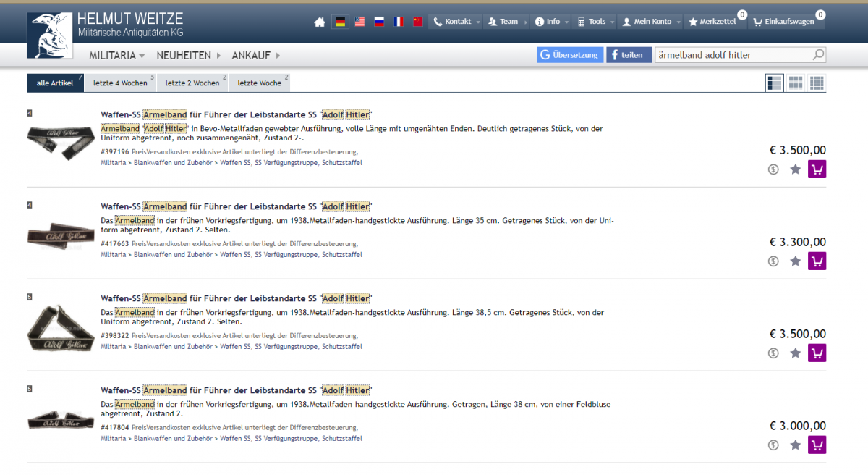Viewport: 868px width, 475px height.
Task: Click image count badge of item #417804
Action: click(30, 389)
